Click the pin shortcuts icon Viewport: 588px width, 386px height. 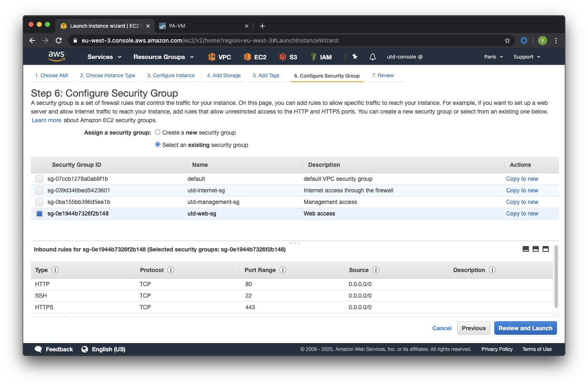355,57
